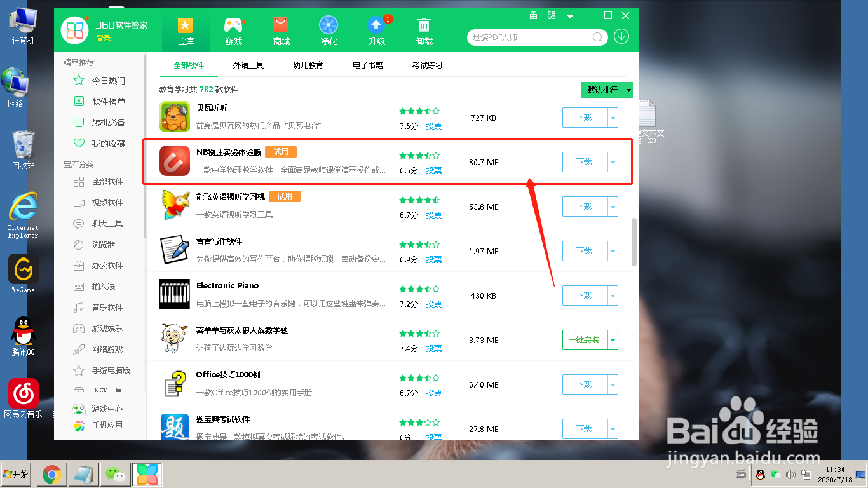This screenshot has height=488, width=868.
Task: Open WeChat from the taskbar
Action: (115, 474)
